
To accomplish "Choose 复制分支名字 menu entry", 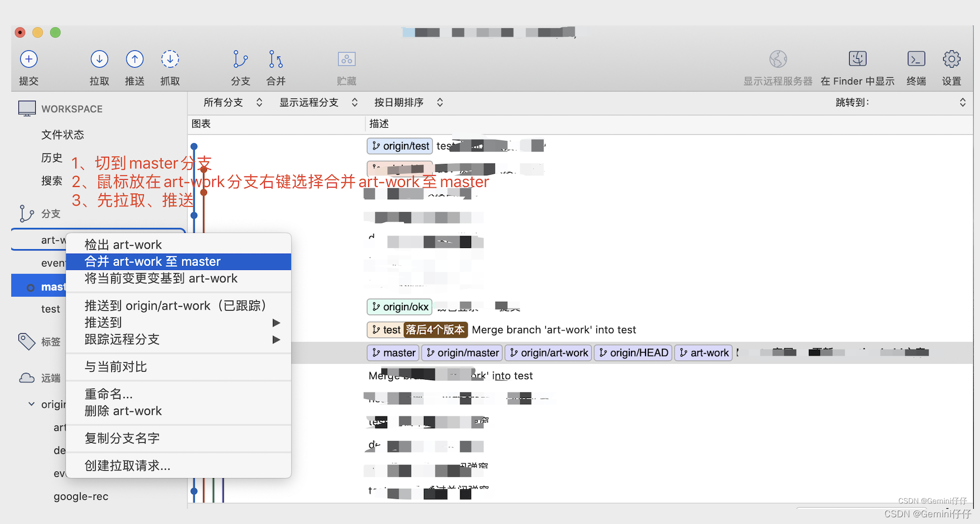I will click(x=178, y=438).
